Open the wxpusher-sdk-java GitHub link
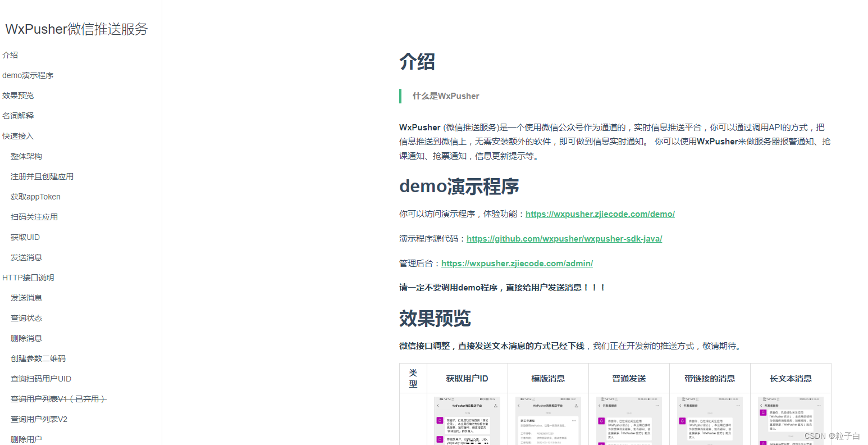Screen dimensions: 868x445 (564, 239)
